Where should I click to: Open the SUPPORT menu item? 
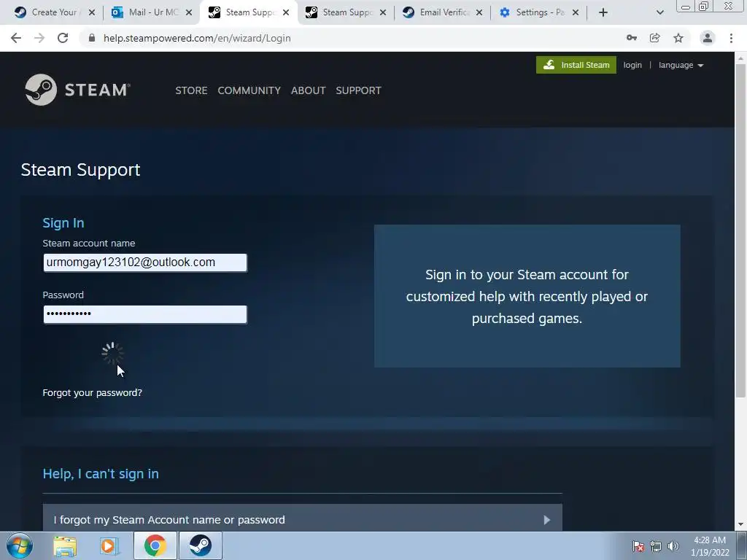coord(358,90)
